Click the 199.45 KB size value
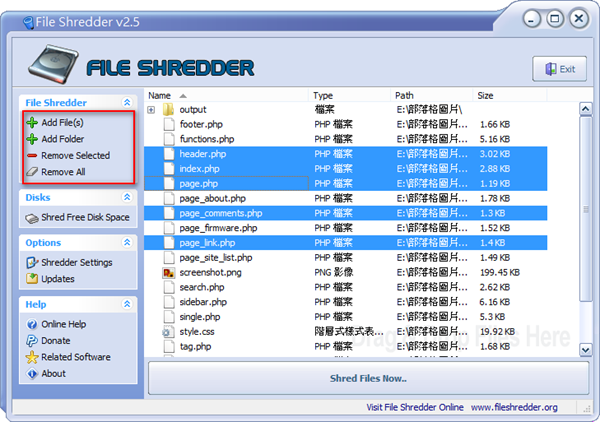 coord(500,272)
